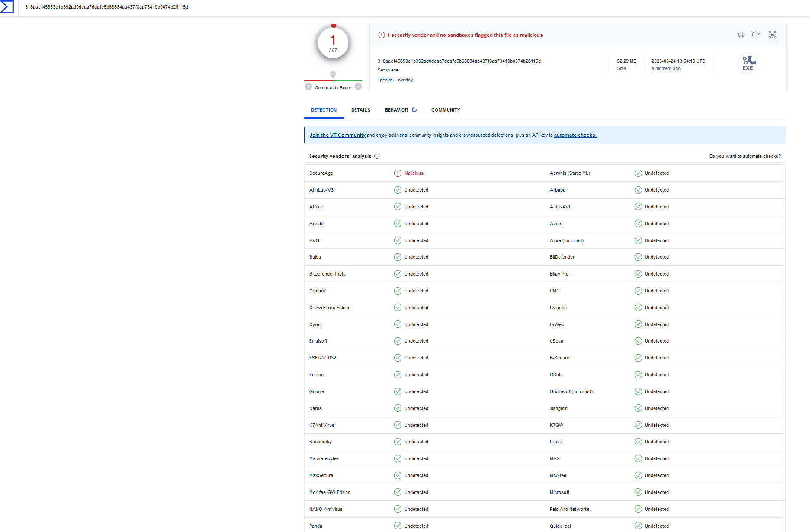This screenshot has width=809, height=532.
Task: Click the 1 / 67 detection score circle
Action: pyautogui.click(x=333, y=43)
